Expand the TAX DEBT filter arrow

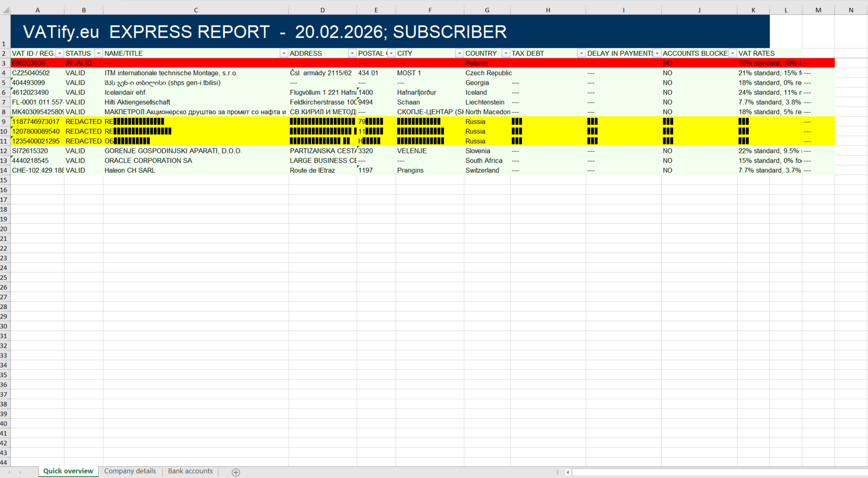[581, 53]
